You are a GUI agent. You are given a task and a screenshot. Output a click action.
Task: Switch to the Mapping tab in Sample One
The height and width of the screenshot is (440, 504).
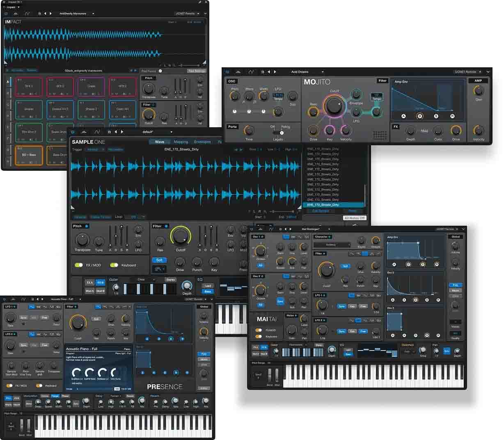tap(181, 142)
